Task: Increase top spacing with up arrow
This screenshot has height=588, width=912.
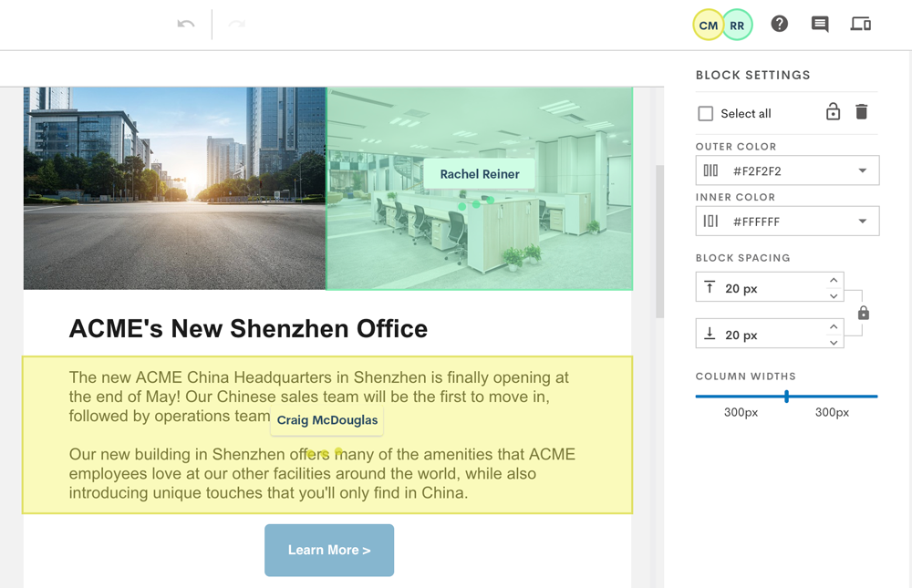Action: point(834,281)
